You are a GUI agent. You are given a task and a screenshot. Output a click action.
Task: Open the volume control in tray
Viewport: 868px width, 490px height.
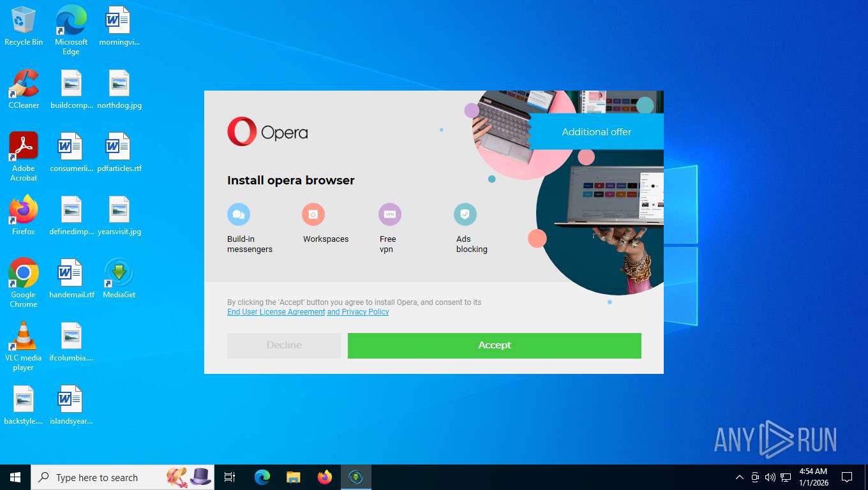pyautogui.click(x=770, y=477)
